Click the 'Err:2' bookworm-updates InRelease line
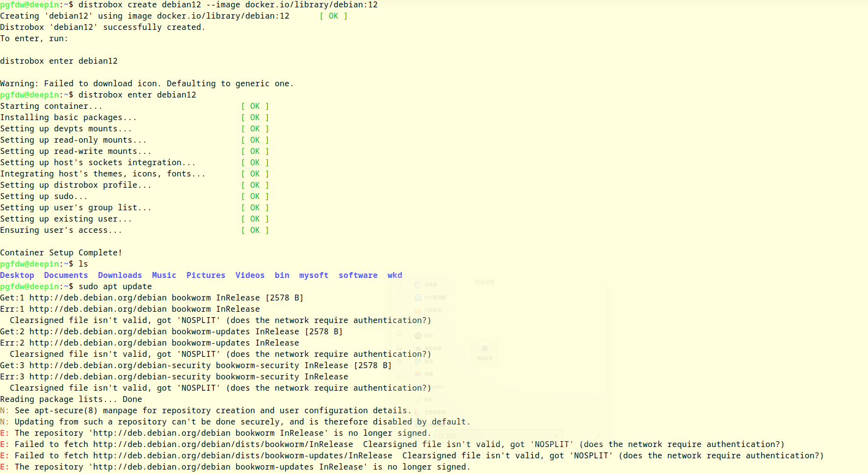Screen dimensions: 868x474 [x=150, y=343]
